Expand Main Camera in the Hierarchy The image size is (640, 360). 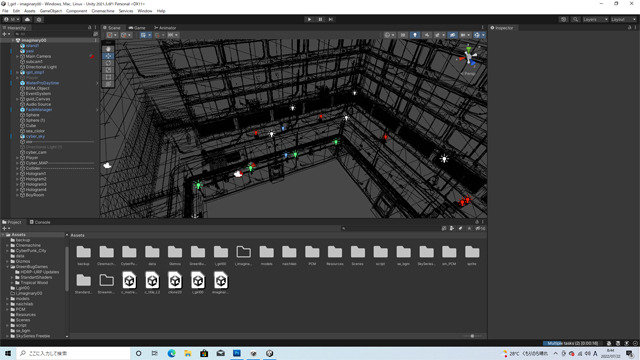(18, 56)
